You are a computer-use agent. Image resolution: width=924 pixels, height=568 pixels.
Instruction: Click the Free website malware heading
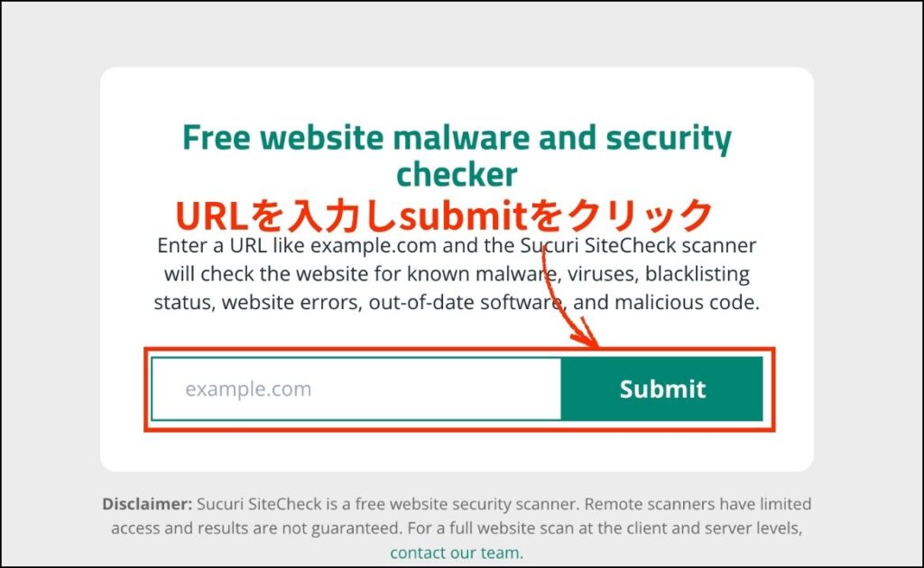(x=457, y=155)
